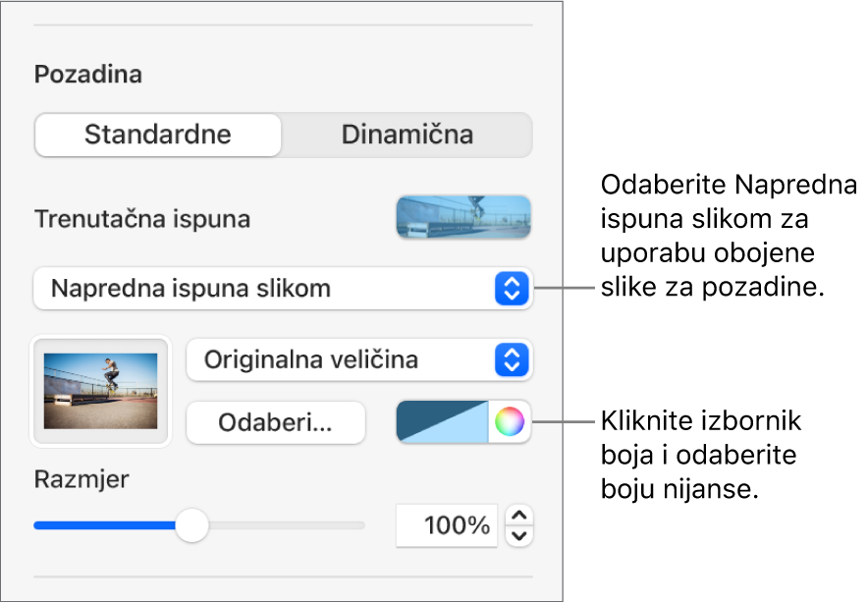Select the Standardne background option
Screen dimensions: 868x603
click(x=158, y=135)
